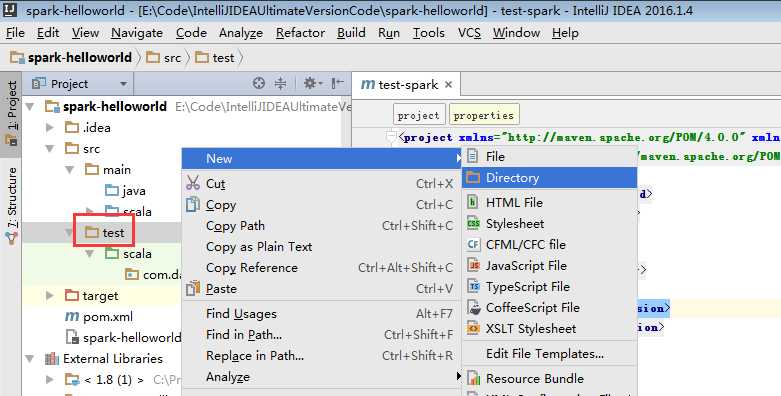Select the java folder in tree
Image resolution: width=781 pixels, height=396 pixels.
point(126,191)
